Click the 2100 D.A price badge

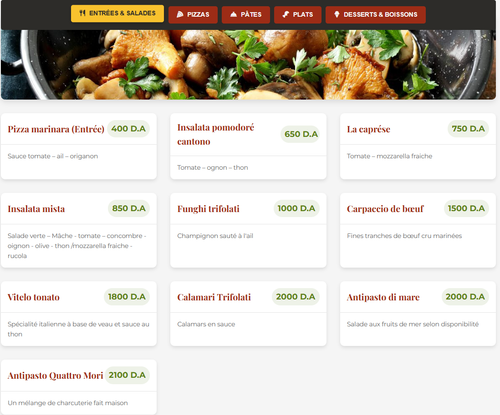click(127, 375)
